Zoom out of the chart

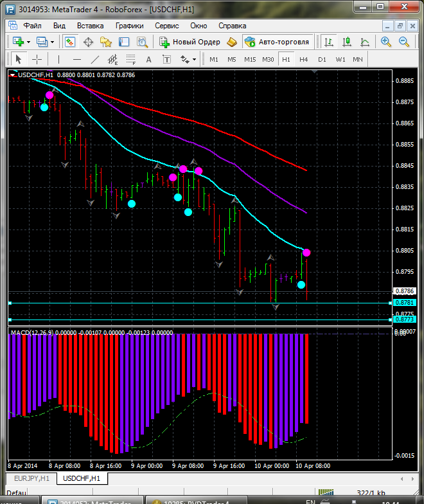coord(403,42)
